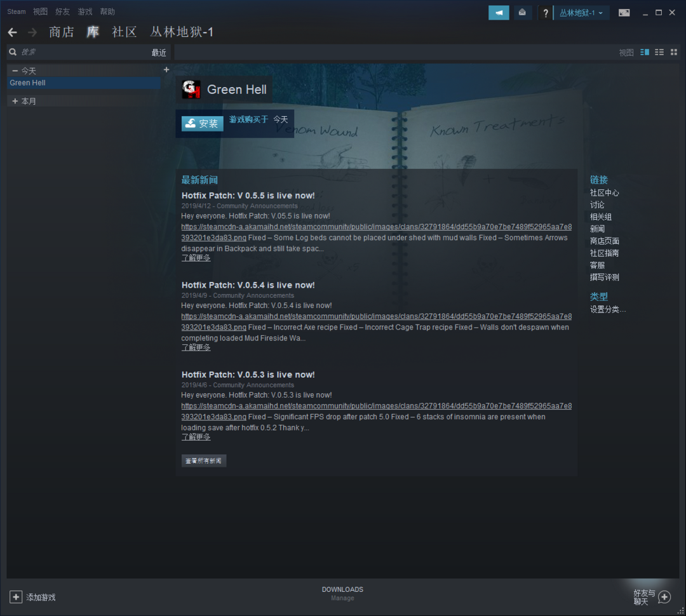Click the 安装 install button
This screenshot has height=616, width=686.
(x=202, y=124)
